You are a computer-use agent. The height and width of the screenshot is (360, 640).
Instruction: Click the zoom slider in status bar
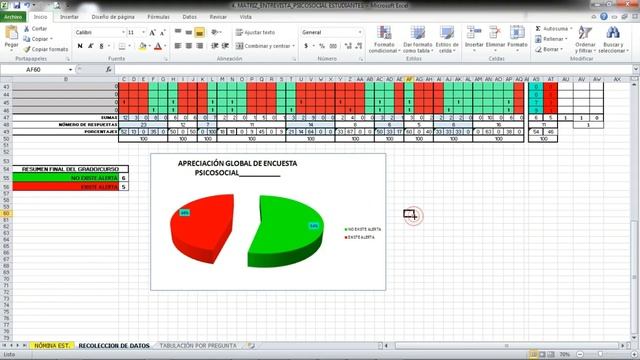[600, 354]
